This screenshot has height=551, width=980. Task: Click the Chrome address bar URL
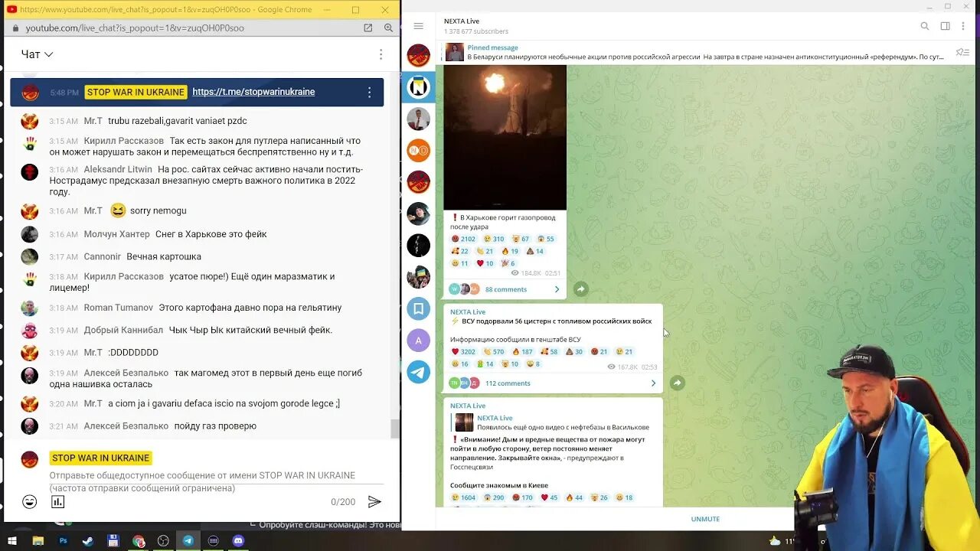pyautogui.click(x=135, y=28)
